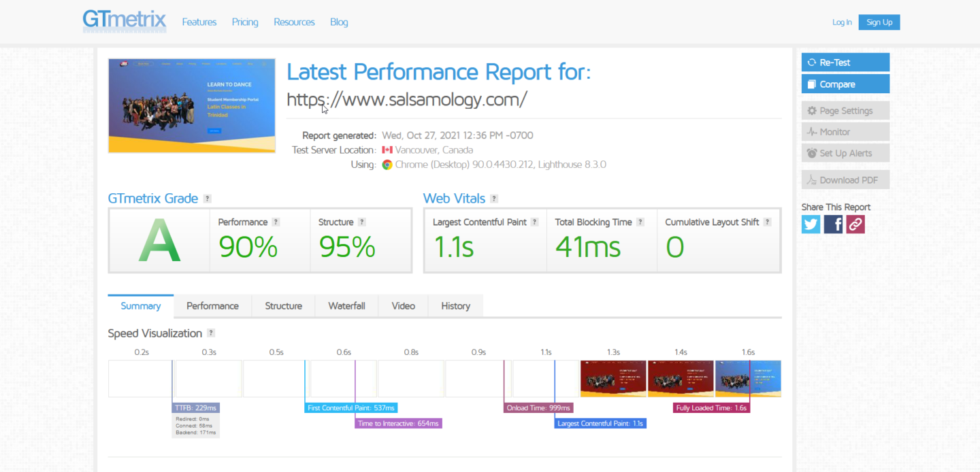Image resolution: width=980 pixels, height=472 pixels.
Task: Open Cumulative Layout Shift help icon
Action: pos(768,222)
